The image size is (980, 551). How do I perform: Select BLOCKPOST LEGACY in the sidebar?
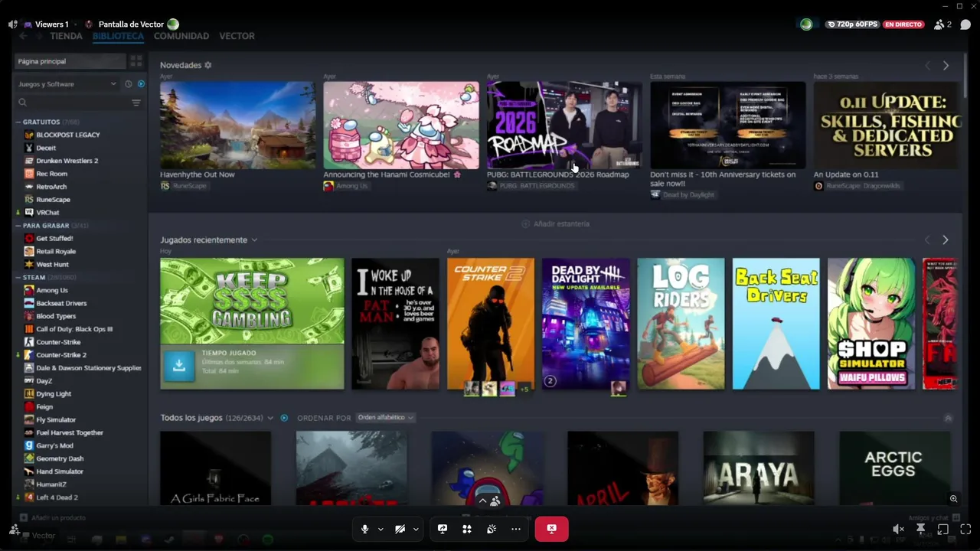[68, 135]
